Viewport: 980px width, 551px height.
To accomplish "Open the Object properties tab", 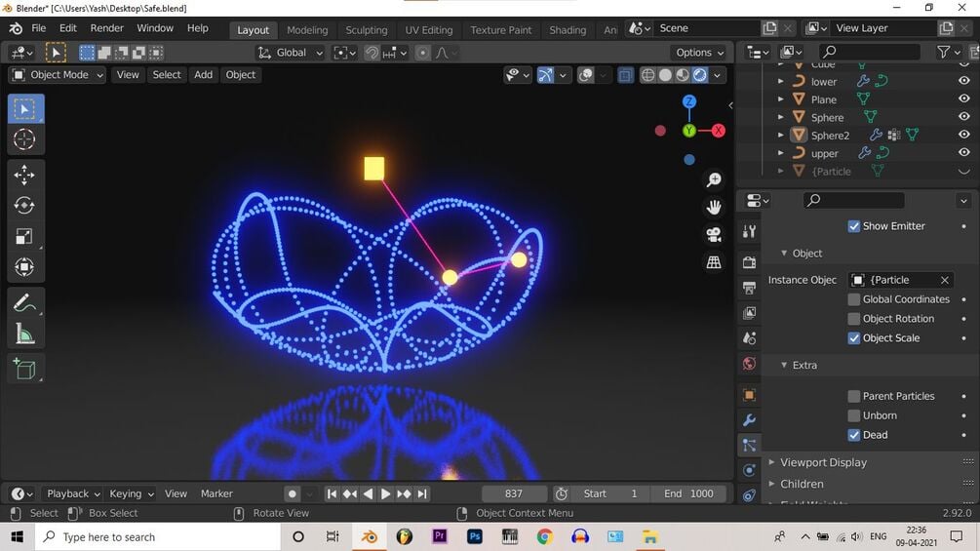I will click(x=749, y=395).
